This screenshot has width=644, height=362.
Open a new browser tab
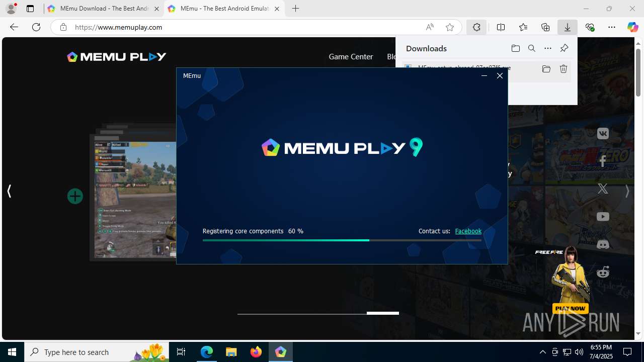(296, 9)
